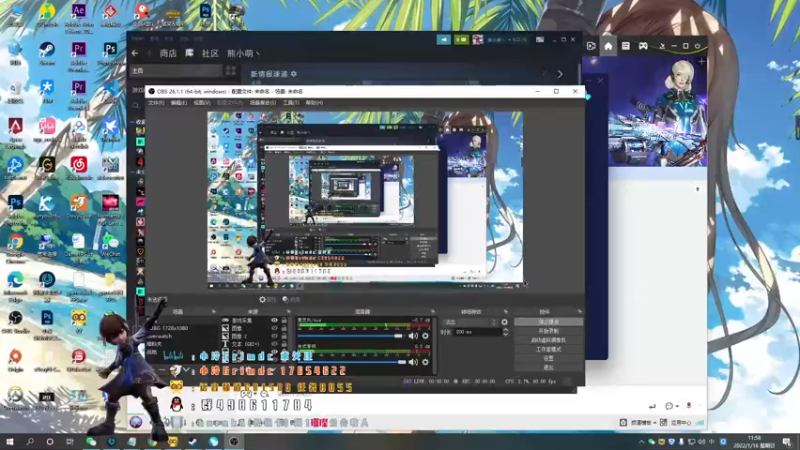Click the Windows Start button
The height and width of the screenshot is (450, 800).
[x=9, y=441]
